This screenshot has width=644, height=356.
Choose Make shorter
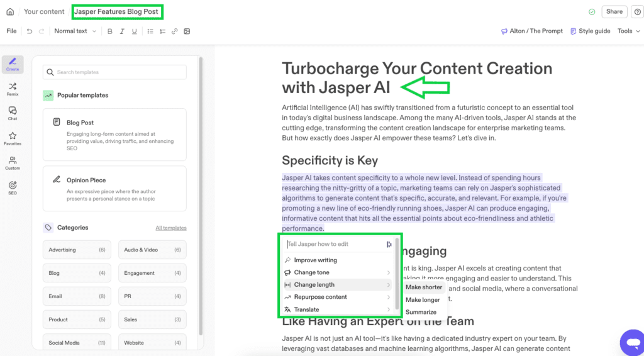click(424, 287)
